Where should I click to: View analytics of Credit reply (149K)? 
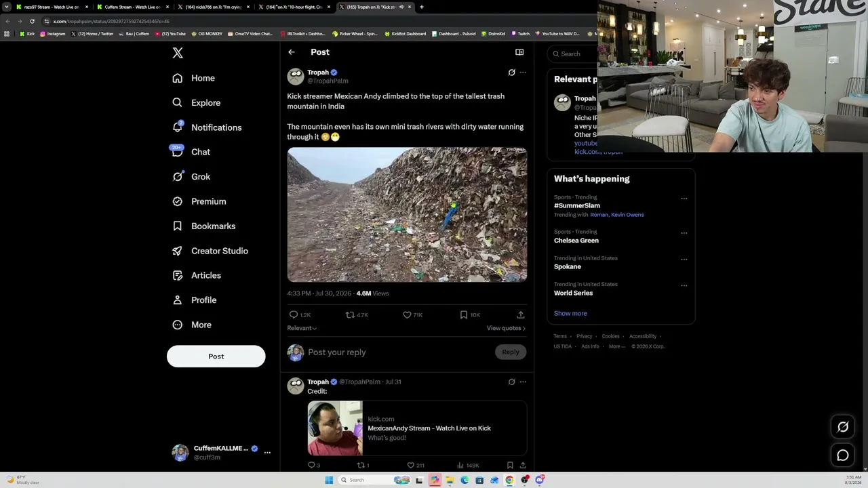(469, 466)
